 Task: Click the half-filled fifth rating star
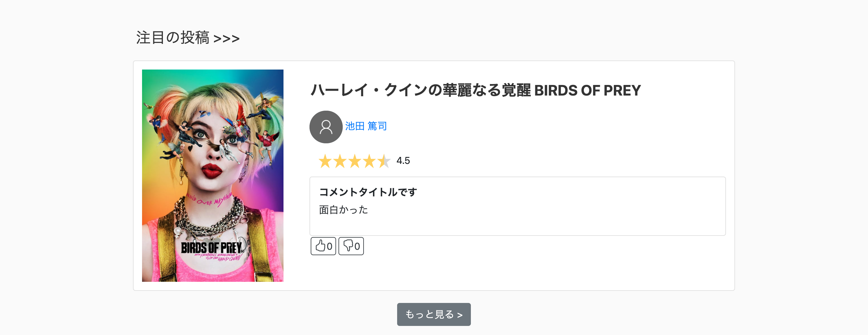[384, 161]
